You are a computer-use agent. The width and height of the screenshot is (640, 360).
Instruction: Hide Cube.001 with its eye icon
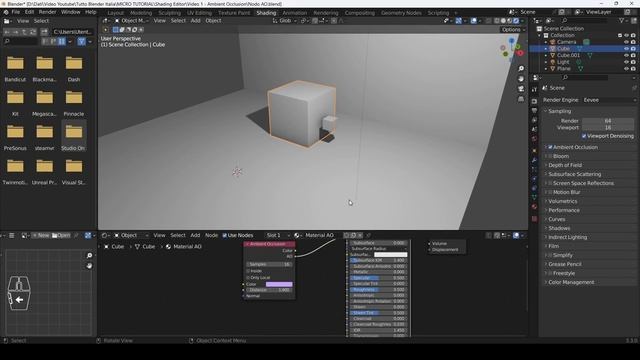click(x=626, y=55)
